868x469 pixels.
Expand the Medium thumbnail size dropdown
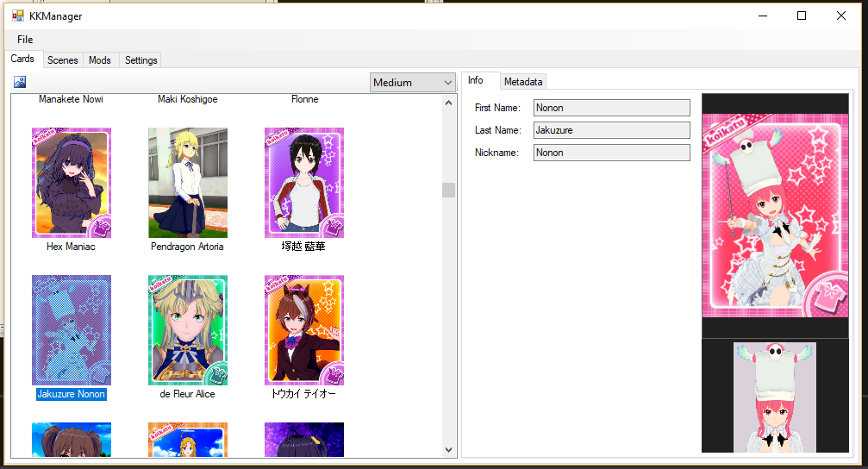412,83
